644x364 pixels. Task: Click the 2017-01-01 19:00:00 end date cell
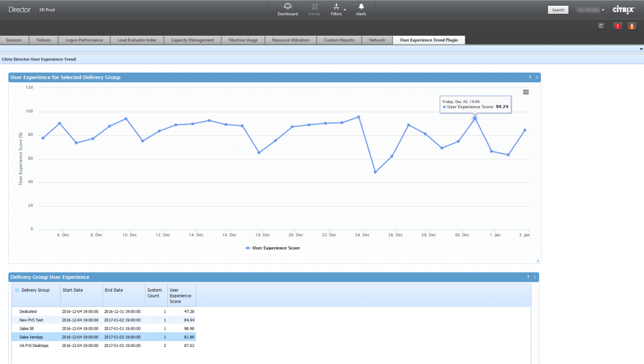coord(123,329)
